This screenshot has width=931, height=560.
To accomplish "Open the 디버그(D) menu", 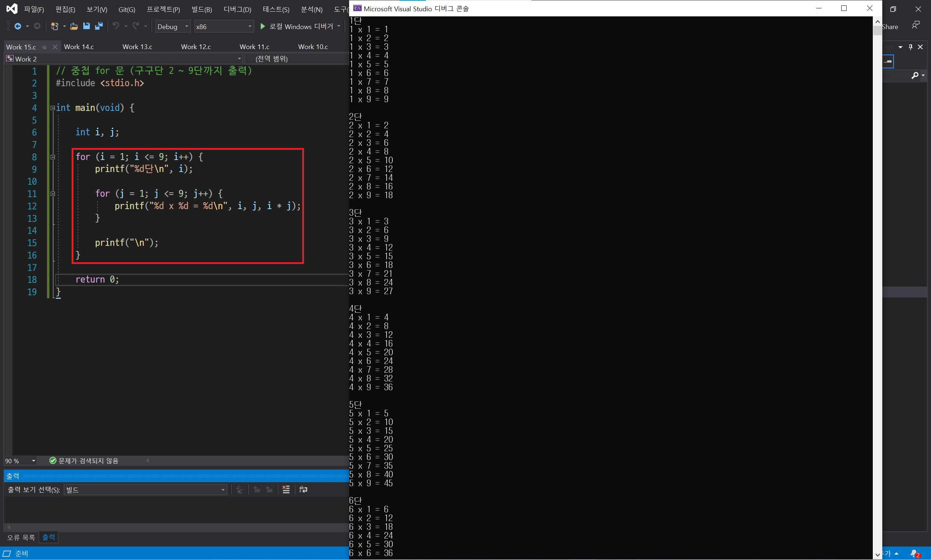I will pyautogui.click(x=237, y=9).
